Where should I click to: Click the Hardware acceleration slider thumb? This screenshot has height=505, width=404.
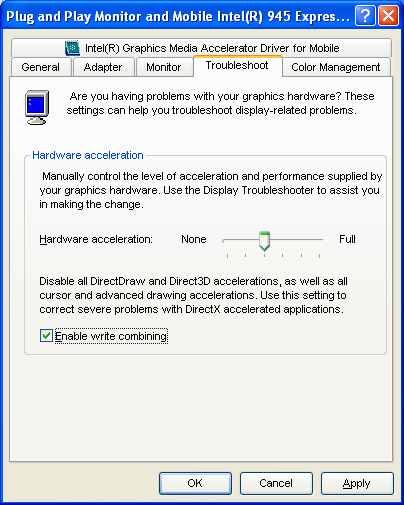coord(264,241)
